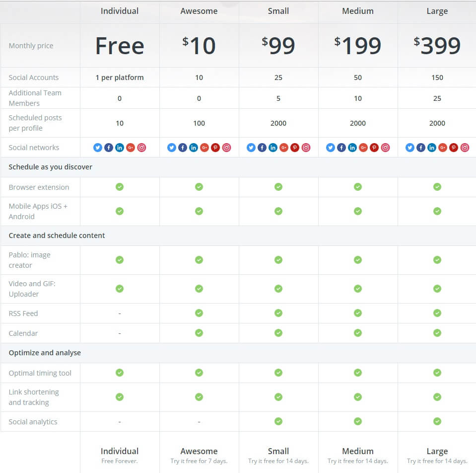The height and width of the screenshot is (473, 476).
Task: Click the $199 Medium monthly price
Action: click(358, 46)
